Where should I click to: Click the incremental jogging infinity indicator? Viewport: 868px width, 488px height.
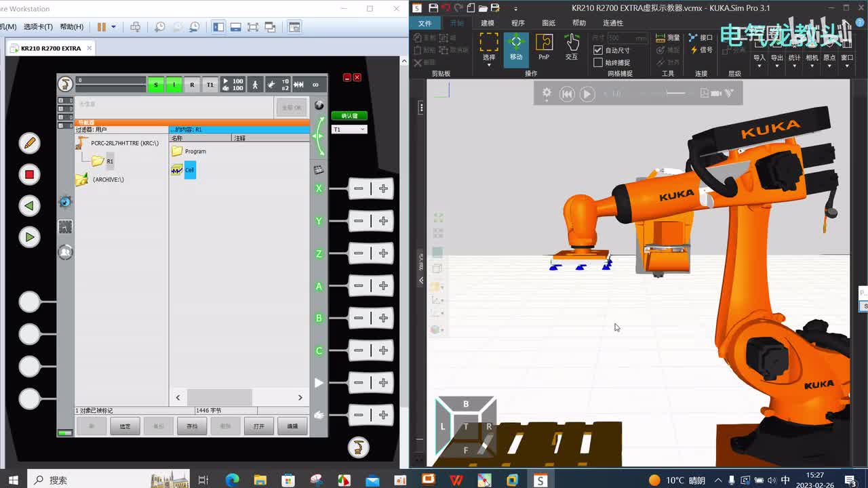click(315, 85)
